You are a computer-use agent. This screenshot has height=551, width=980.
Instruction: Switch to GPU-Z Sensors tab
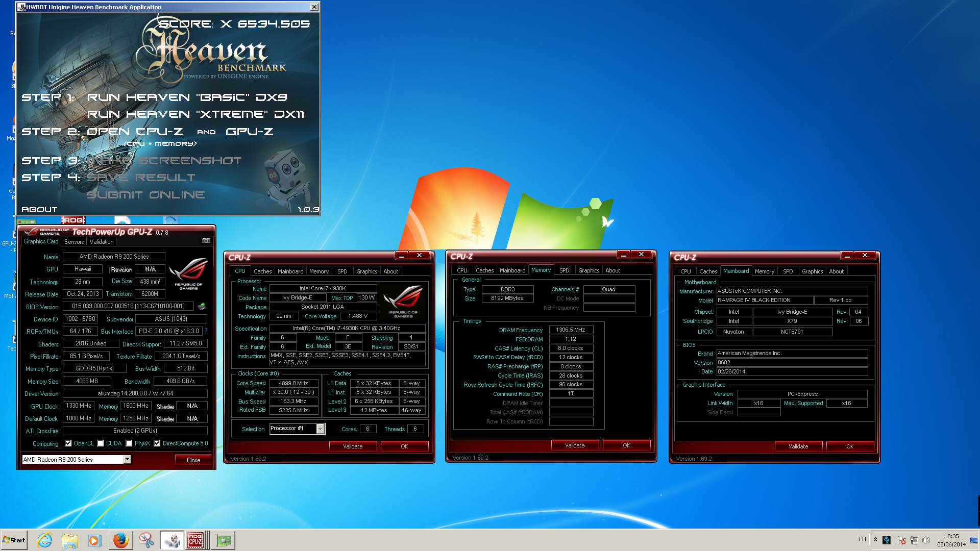pos(74,242)
